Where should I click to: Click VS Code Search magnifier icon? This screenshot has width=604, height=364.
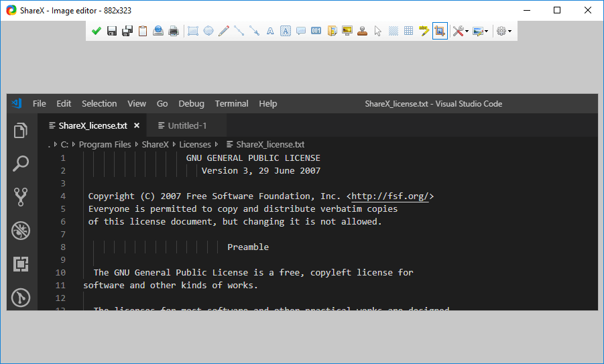(x=21, y=164)
